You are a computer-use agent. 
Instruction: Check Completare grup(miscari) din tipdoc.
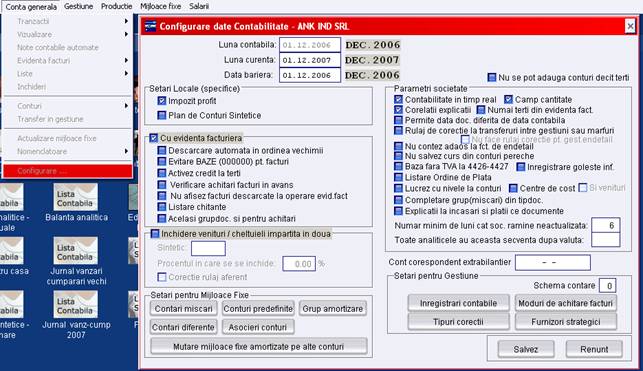(x=399, y=200)
